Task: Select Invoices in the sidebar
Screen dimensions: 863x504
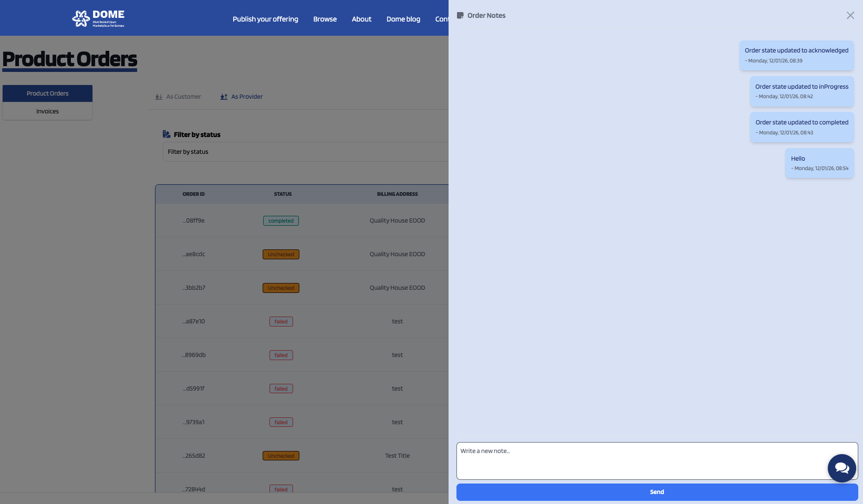Action: click(47, 111)
